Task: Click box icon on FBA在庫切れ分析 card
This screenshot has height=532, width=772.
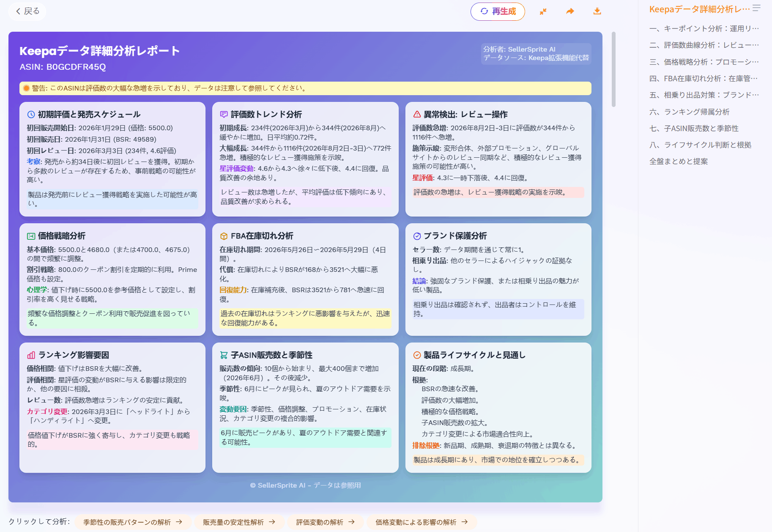Action: 224,236
